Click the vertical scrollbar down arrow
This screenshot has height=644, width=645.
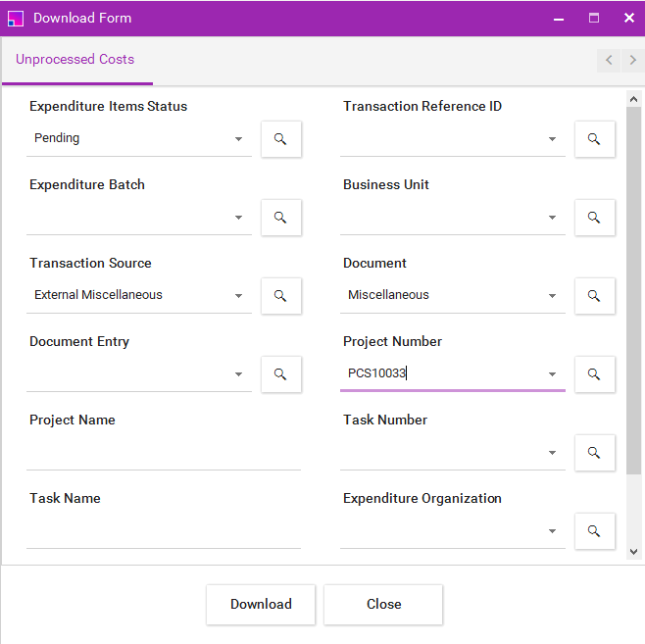click(x=633, y=552)
